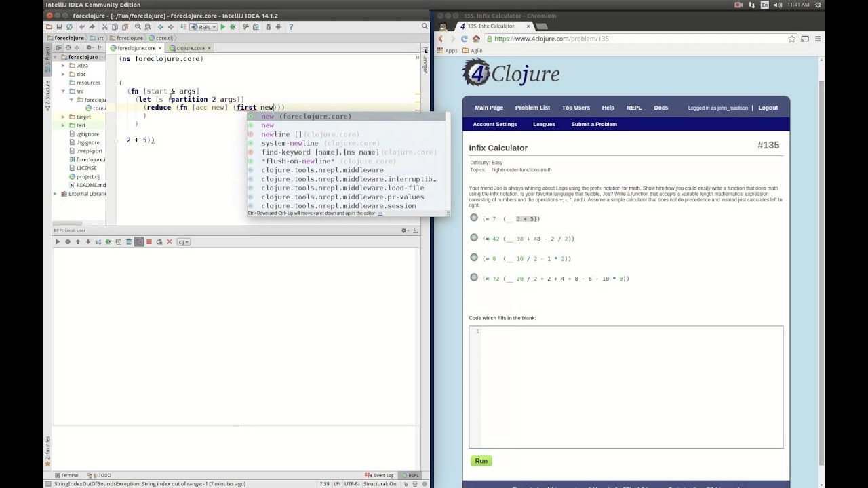Open the clj language dropdown in REPL
The image size is (868, 488).
pyautogui.click(x=184, y=242)
